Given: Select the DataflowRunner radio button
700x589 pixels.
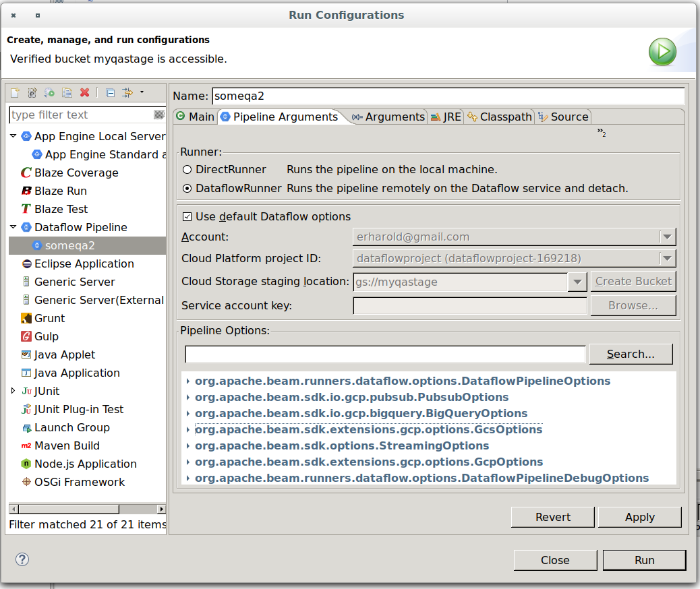Looking at the screenshot, I should coord(187,189).
